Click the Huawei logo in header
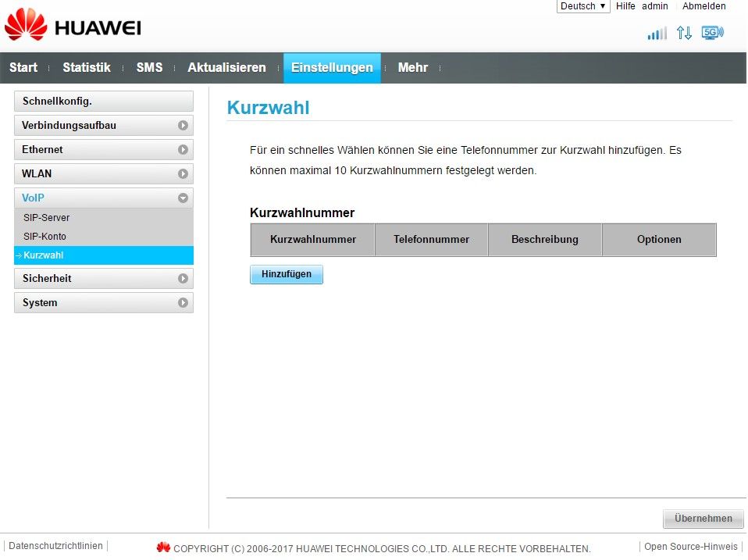 point(73,27)
